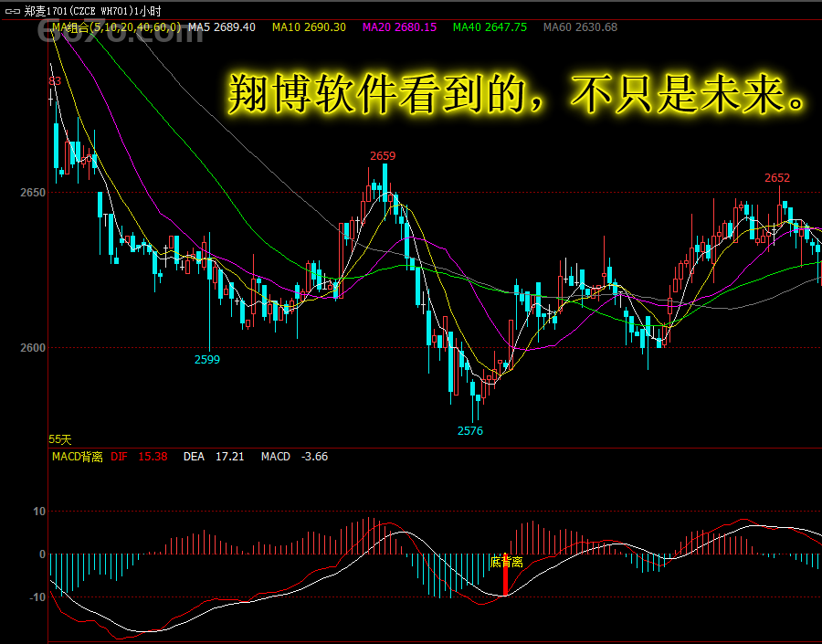Select the MA5 2689.40 readout
822x644 pixels.
pyautogui.click(x=222, y=27)
